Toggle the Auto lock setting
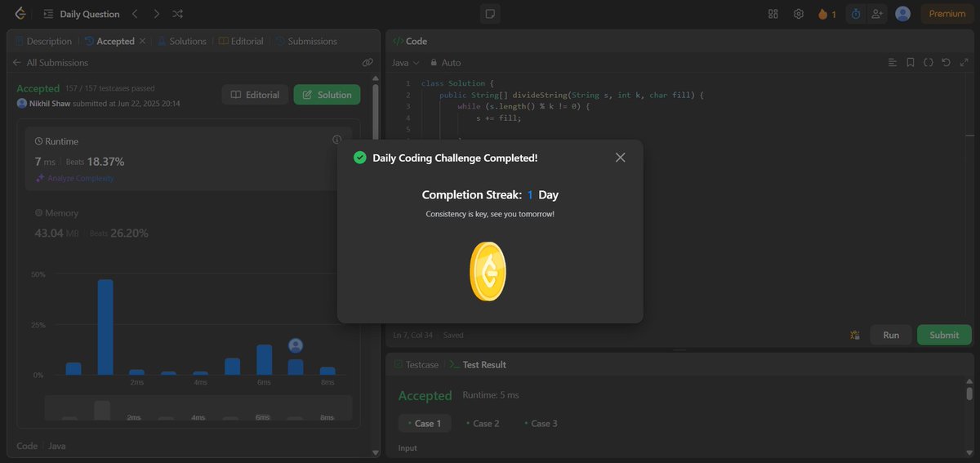 [x=446, y=63]
